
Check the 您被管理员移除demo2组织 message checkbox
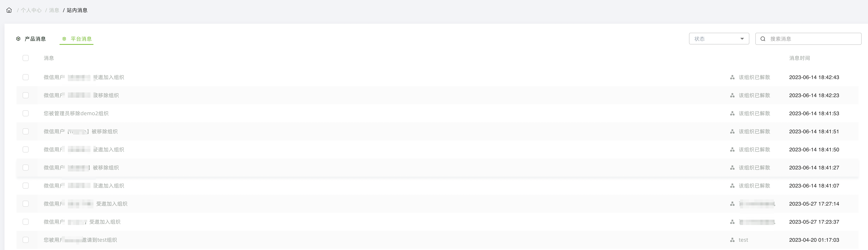26,114
